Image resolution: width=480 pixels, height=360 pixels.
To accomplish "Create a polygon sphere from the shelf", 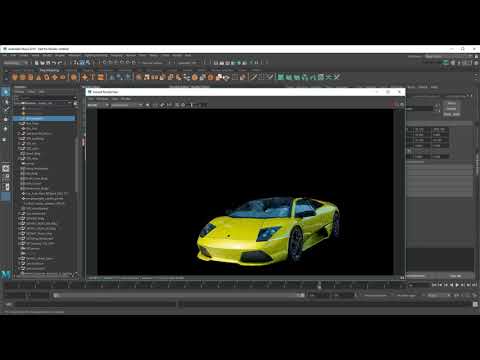I will coord(14,77).
